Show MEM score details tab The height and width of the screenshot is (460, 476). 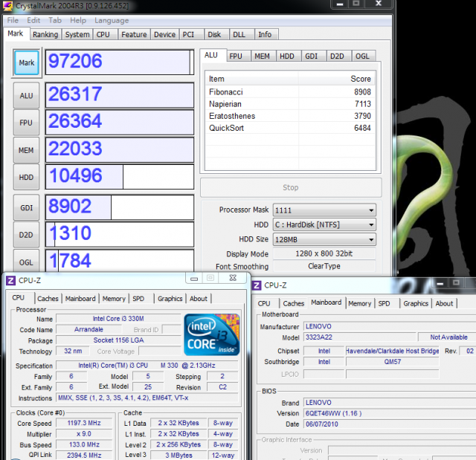(262, 56)
